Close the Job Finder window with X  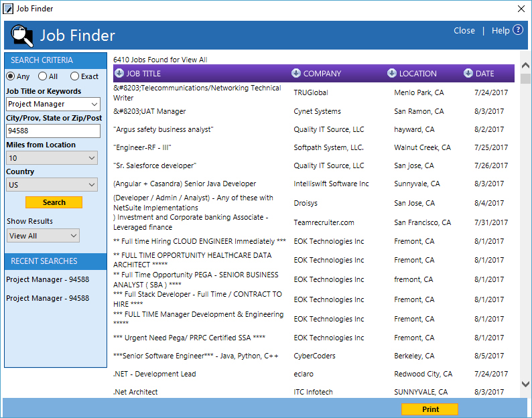click(x=521, y=9)
